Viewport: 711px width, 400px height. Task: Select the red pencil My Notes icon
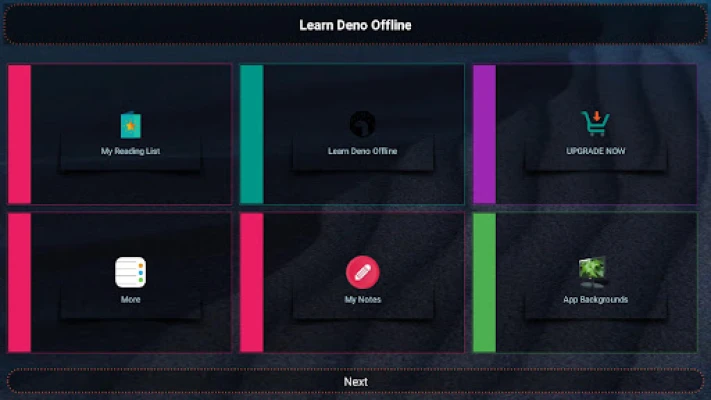point(362,272)
